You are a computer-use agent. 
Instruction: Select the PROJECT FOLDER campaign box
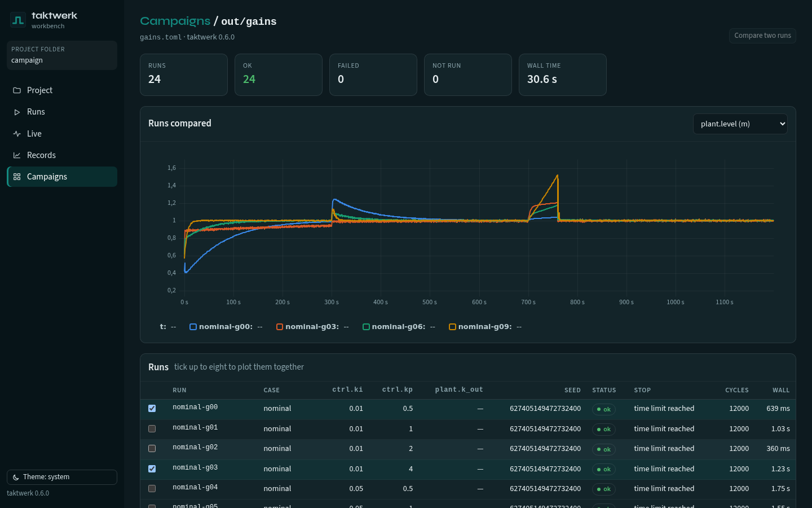click(x=62, y=55)
